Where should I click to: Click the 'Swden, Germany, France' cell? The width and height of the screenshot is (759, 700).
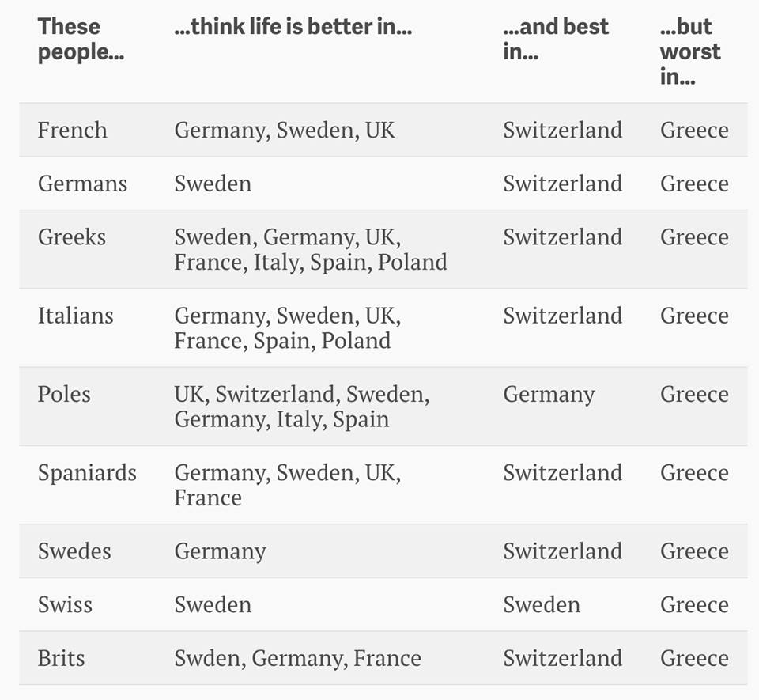tap(297, 658)
